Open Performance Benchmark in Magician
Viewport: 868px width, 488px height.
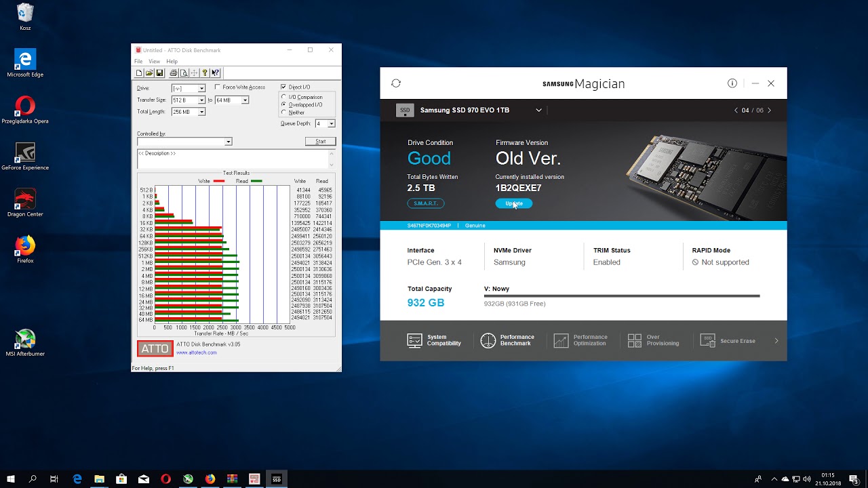[x=508, y=340]
